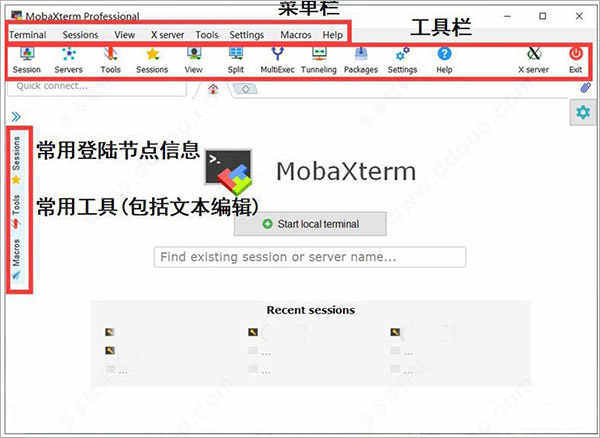The width and height of the screenshot is (600, 438).
Task: Open the Tools sidebar tab
Action: point(16,212)
